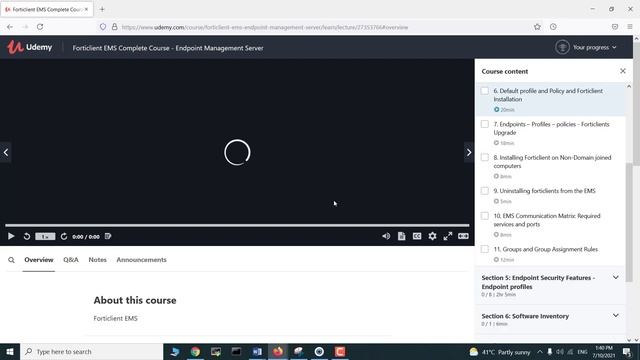Open the transcript panel
The width and height of the screenshot is (640, 360).
coord(402,236)
